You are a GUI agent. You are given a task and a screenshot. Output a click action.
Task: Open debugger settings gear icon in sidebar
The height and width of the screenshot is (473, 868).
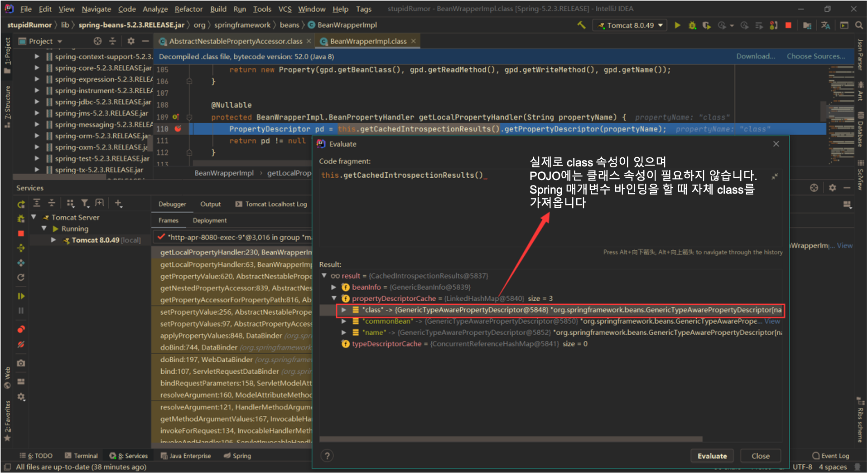pyautogui.click(x=21, y=397)
